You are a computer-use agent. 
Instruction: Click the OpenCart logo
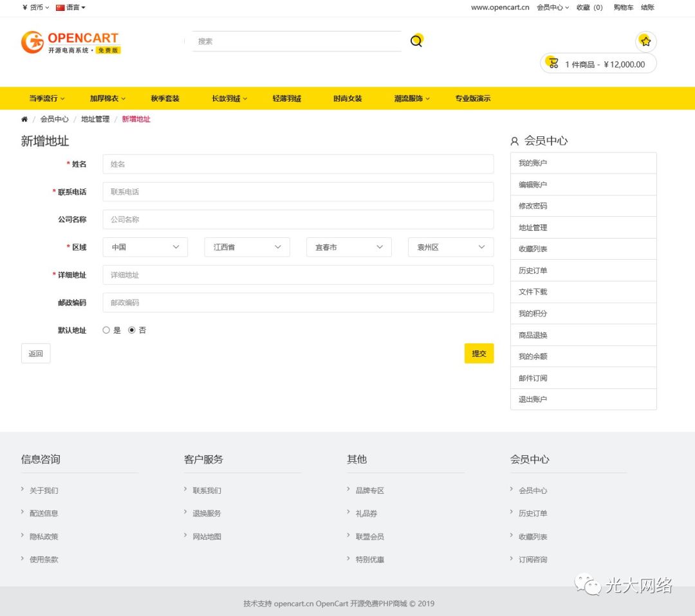(71, 42)
